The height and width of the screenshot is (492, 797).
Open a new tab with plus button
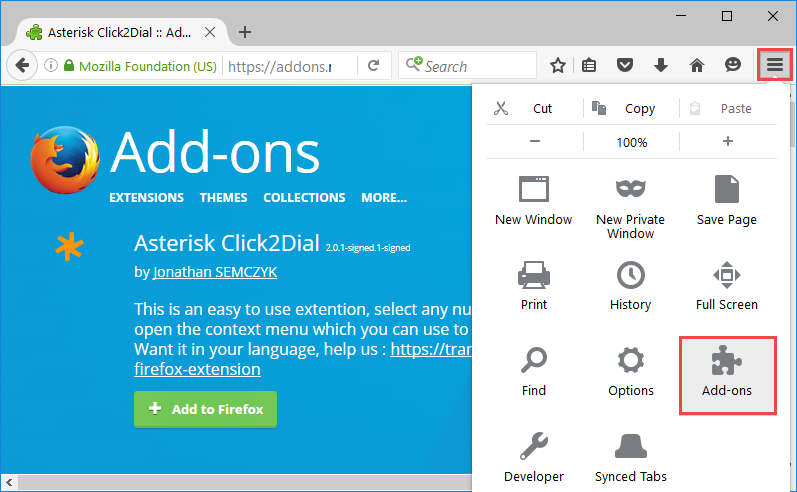245,32
